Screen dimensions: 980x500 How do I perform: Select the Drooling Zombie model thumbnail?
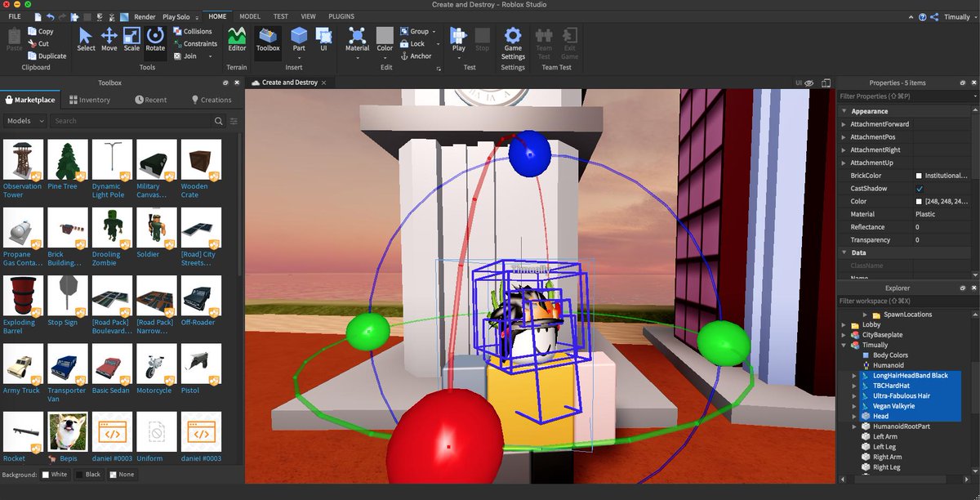(x=110, y=227)
